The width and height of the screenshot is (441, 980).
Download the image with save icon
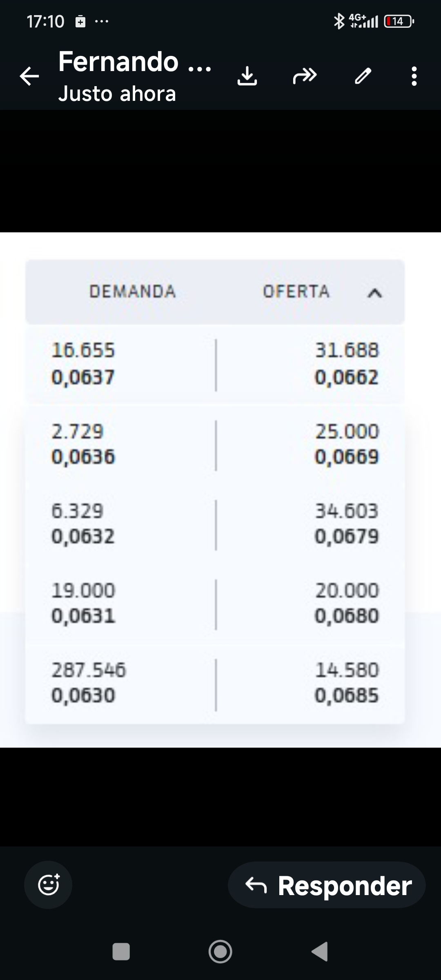click(x=247, y=76)
